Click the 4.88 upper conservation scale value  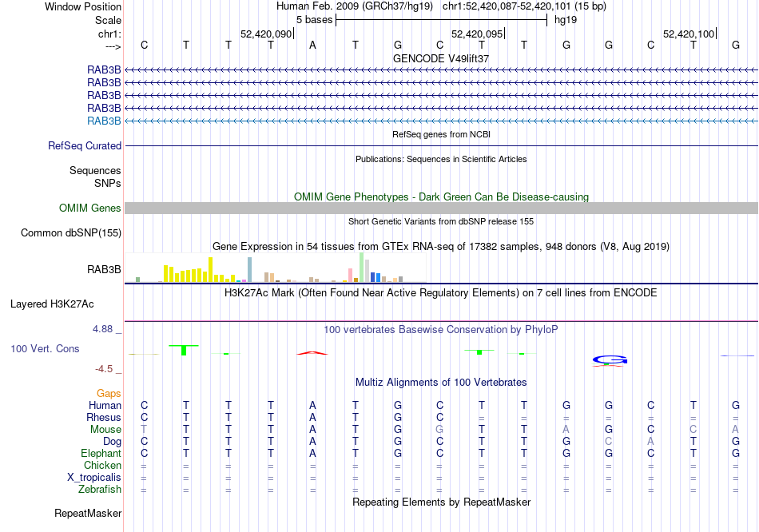[102, 329]
